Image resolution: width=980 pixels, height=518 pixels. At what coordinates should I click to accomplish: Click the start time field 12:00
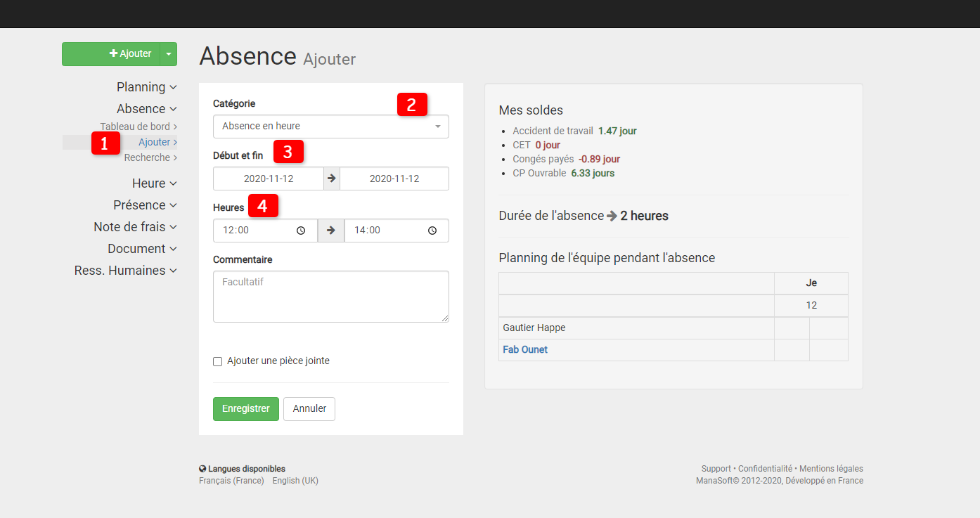click(x=265, y=231)
